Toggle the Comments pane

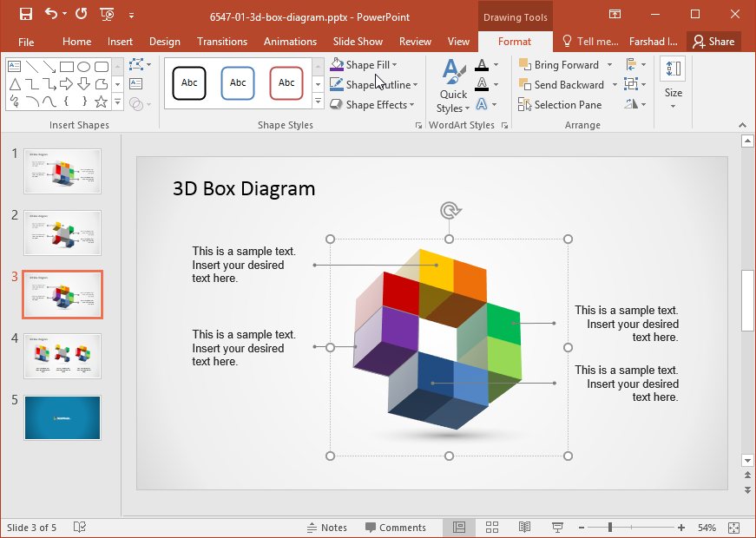396,528
